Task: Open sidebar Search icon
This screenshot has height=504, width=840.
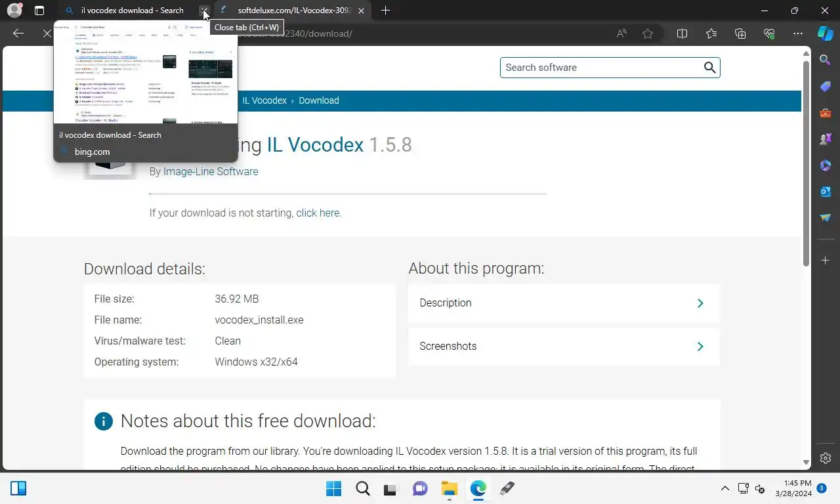Action: tap(826, 60)
